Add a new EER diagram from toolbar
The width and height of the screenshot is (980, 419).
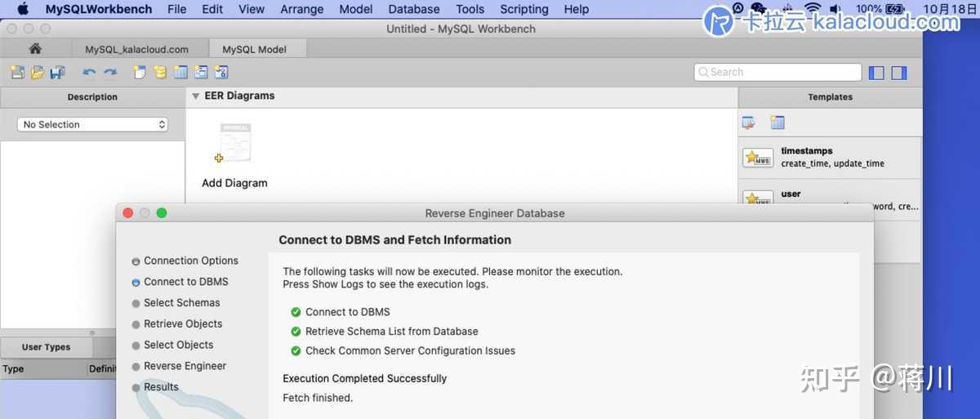click(x=140, y=73)
